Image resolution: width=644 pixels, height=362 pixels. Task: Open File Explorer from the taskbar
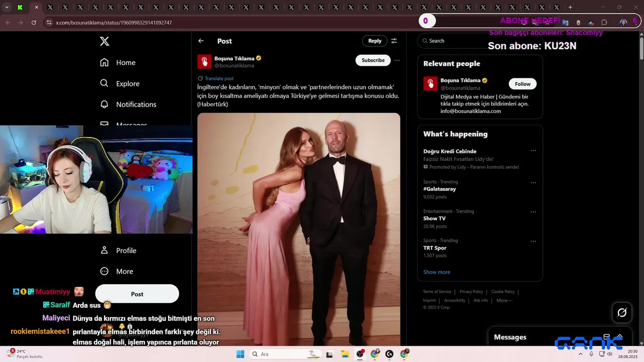[345, 354]
